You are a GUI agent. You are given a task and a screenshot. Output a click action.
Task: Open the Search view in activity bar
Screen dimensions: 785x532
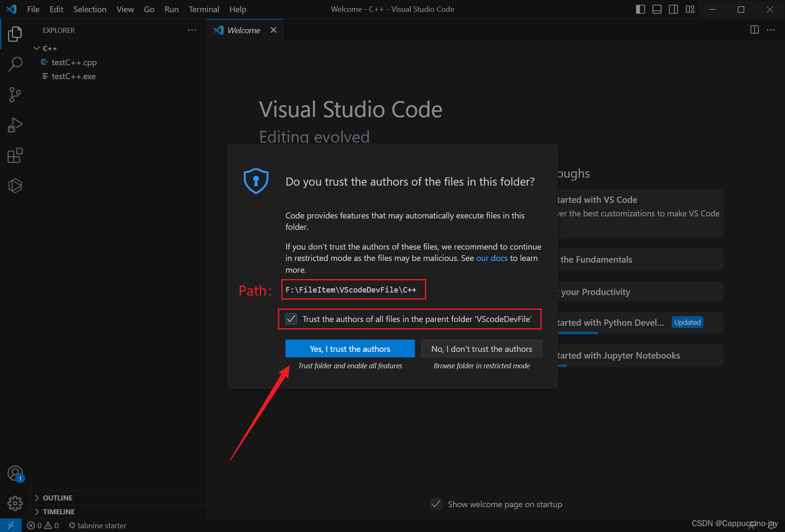pyautogui.click(x=15, y=64)
